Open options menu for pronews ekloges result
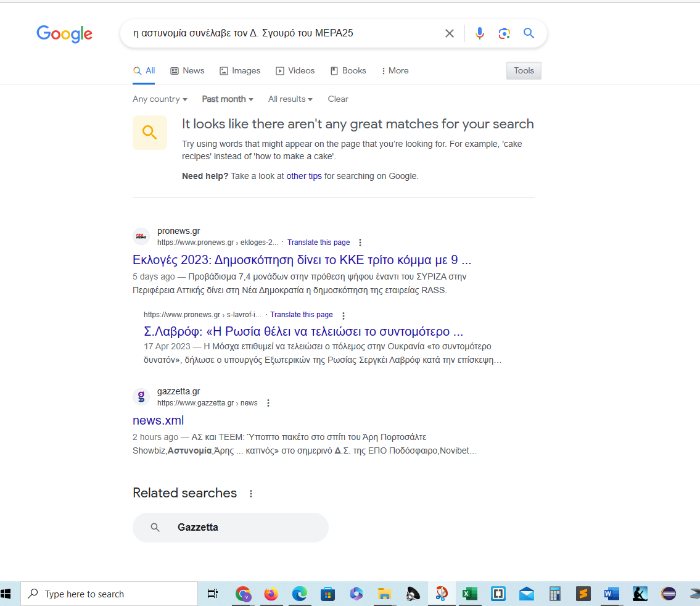Screen dimensions: 700x606 pos(360,243)
